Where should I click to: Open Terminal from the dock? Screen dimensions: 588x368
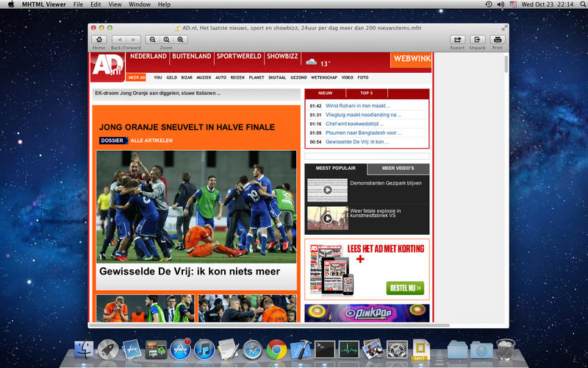[x=325, y=350]
